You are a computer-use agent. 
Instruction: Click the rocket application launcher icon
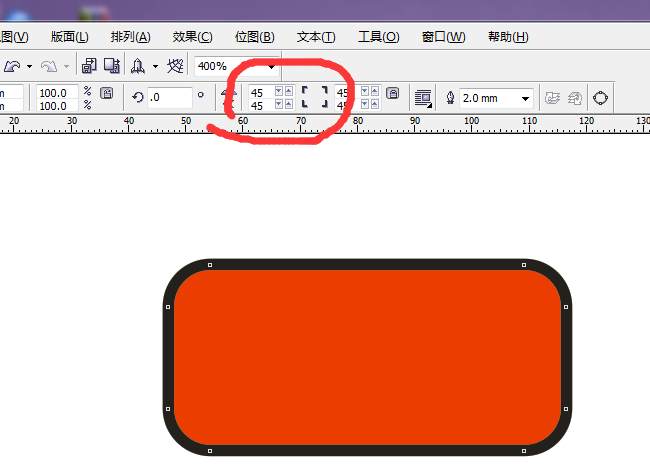pos(138,66)
